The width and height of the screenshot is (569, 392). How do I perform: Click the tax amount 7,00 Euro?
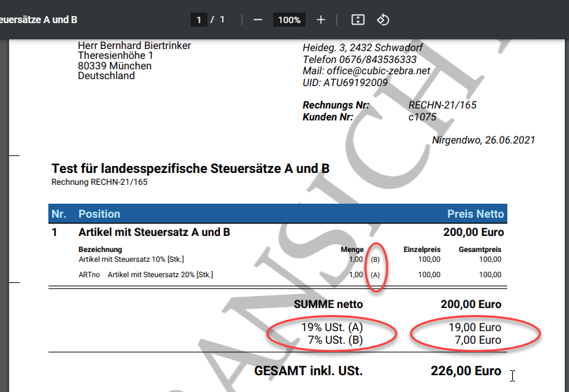pos(478,340)
